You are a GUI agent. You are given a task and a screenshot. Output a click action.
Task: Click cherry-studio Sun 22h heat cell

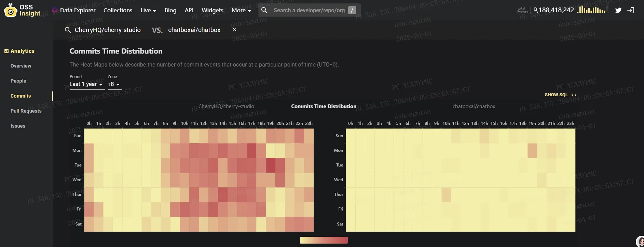click(299, 136)
